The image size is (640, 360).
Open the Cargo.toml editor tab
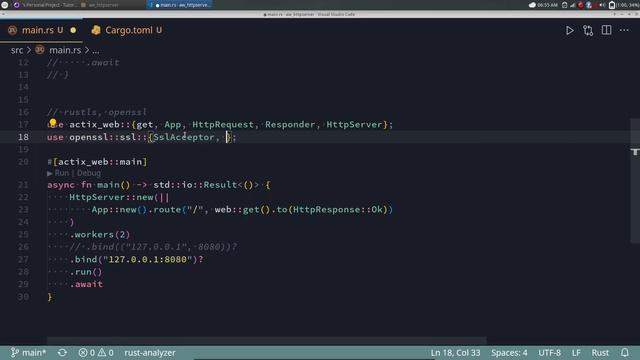pos(127,30)
